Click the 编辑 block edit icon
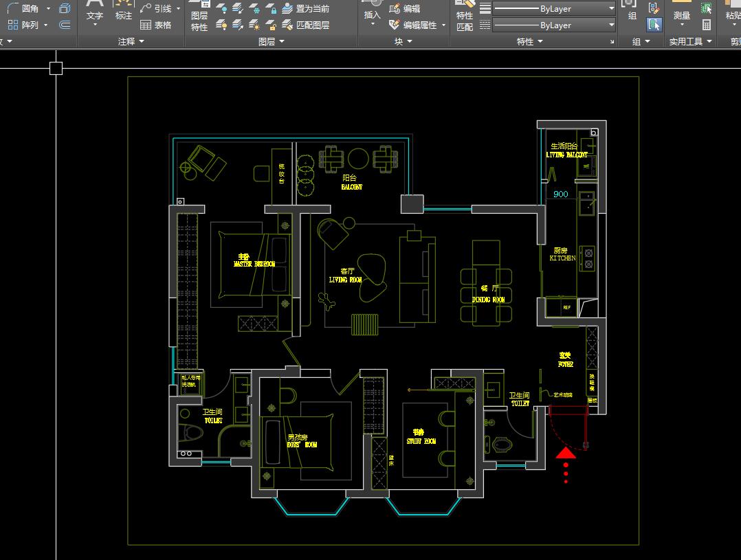The width and height of the screenshot is (741, 560). click(404, 8)
